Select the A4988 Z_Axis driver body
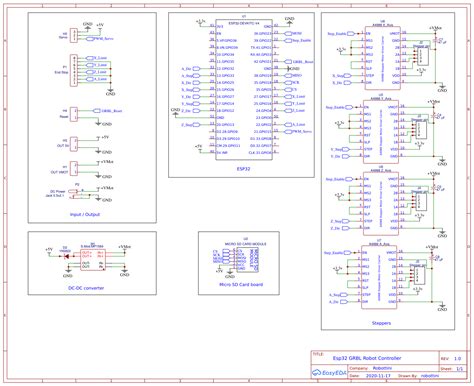The width and height of the screenshot is (474, 386). pyautogui.click(x=381, y=204)
